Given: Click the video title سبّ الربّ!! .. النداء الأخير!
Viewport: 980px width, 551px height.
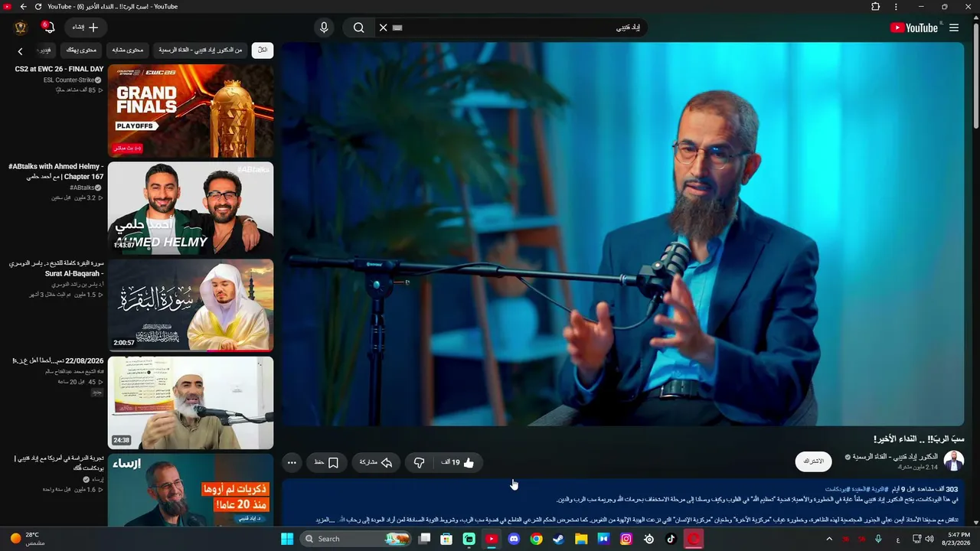Looking at the screenshot, I should [x=919, y=439].
